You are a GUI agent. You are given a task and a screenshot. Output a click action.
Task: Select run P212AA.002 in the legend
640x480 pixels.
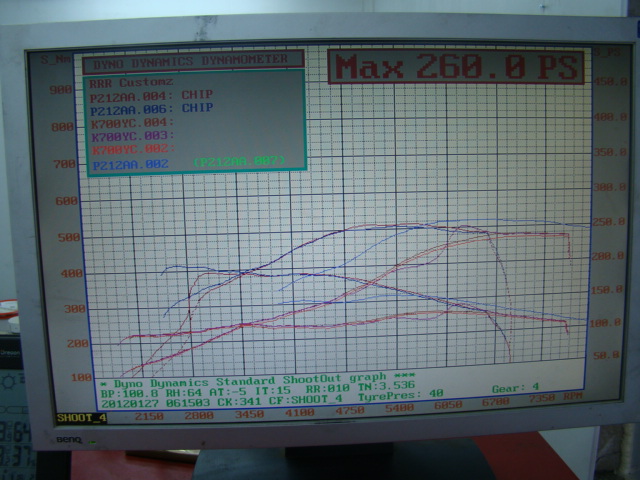coord(131,164)
